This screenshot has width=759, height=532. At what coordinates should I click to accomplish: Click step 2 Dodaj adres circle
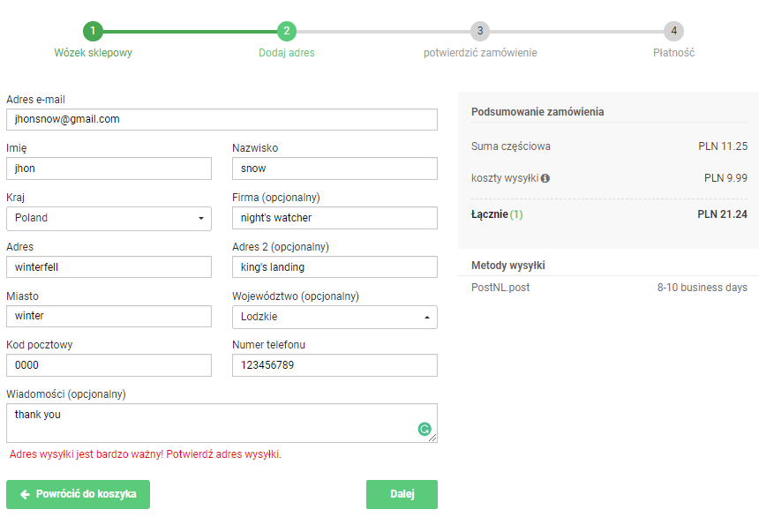tap(286, 32)
